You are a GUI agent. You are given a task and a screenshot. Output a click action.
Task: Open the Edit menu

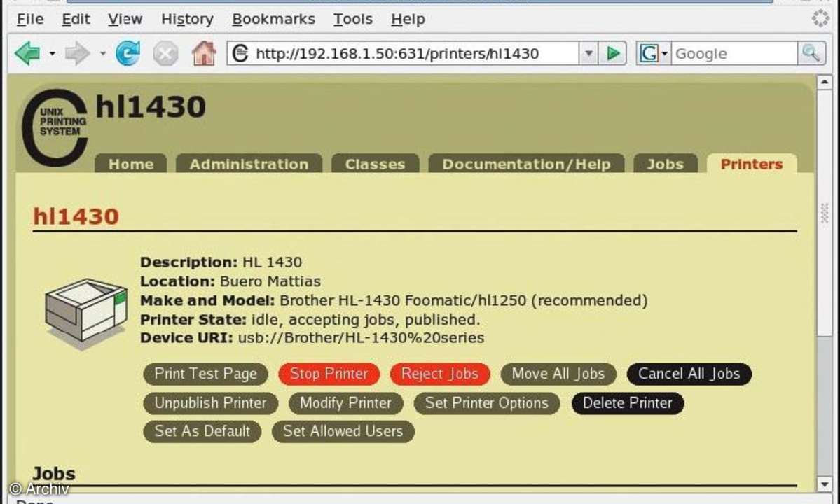pyautogui.click(x=76, y=20)
